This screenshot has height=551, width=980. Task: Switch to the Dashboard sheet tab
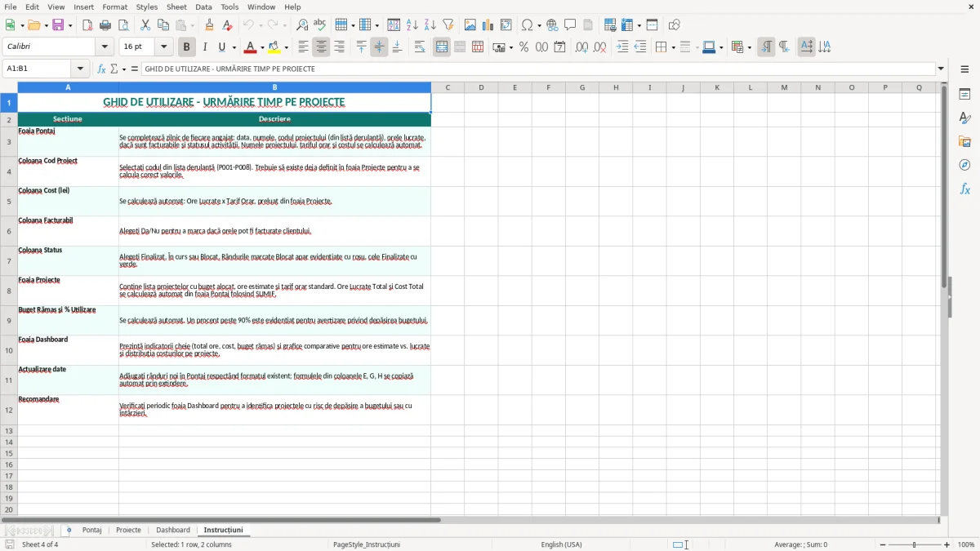pyautogui.click(x=173, y=530)
